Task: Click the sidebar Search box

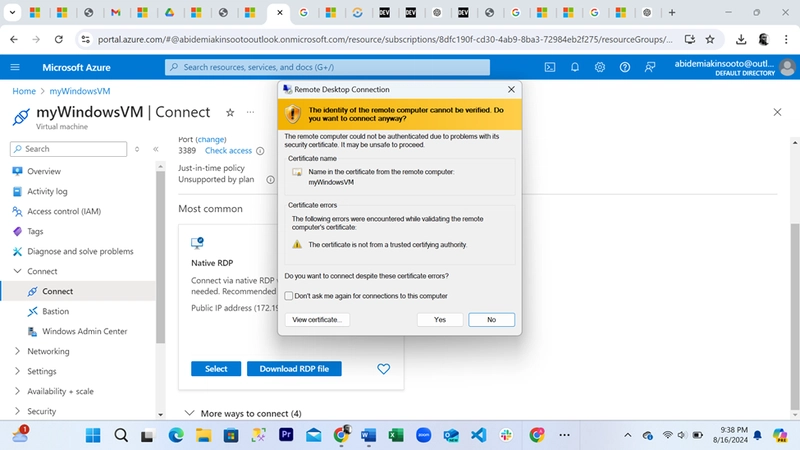Action: (x=68, y=149)
